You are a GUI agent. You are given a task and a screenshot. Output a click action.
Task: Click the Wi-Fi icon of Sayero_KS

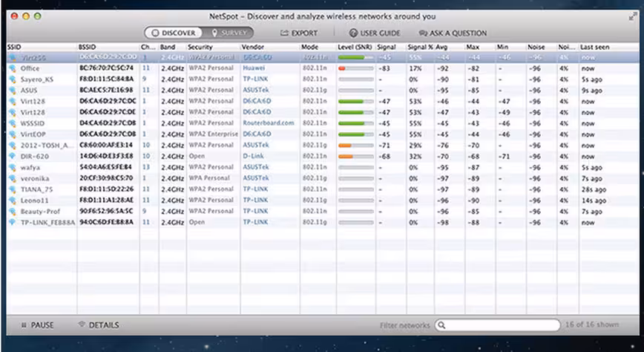click(x=13, y=79)
